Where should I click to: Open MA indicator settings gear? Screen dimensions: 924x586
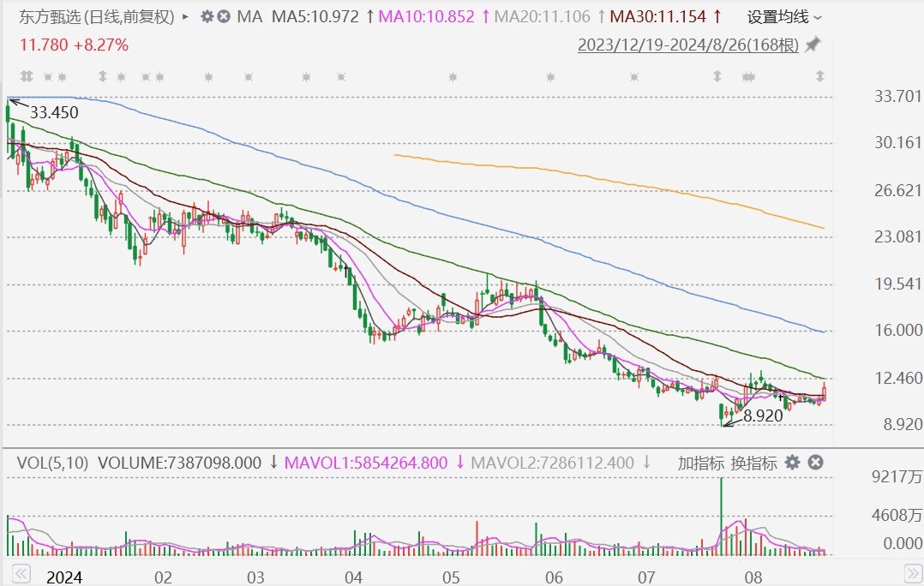[206, 16]
